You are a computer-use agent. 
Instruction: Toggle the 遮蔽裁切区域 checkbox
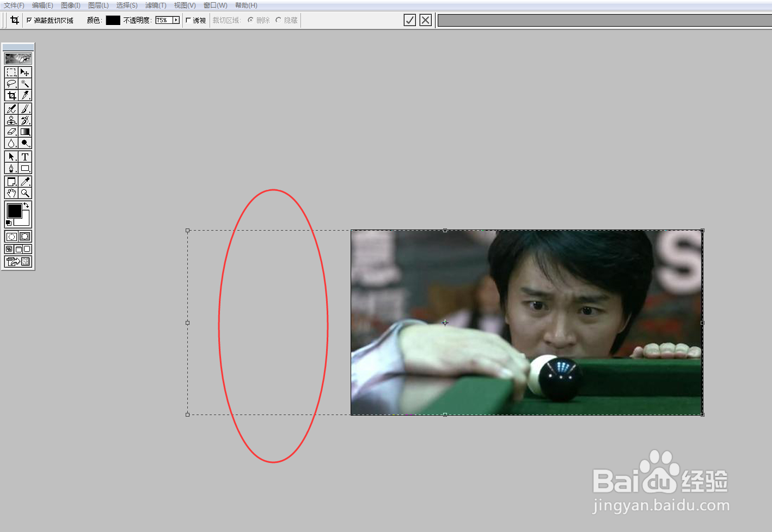(x=29, y=20)
